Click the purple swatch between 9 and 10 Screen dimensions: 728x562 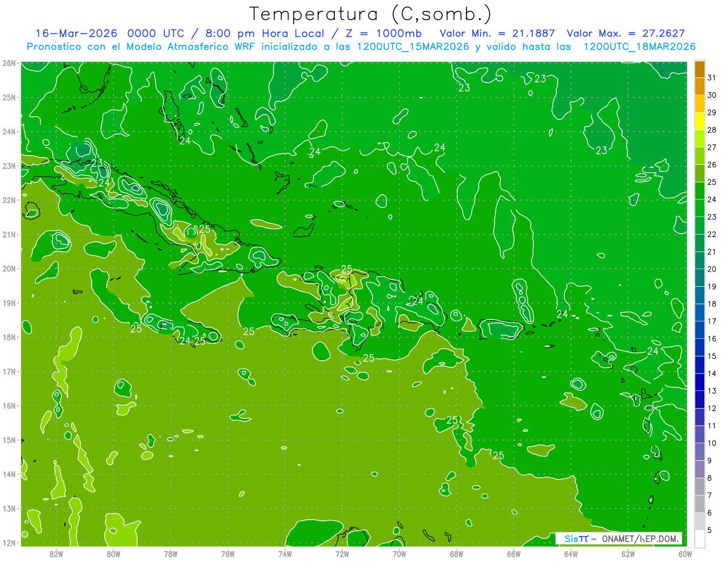point(699,452)
